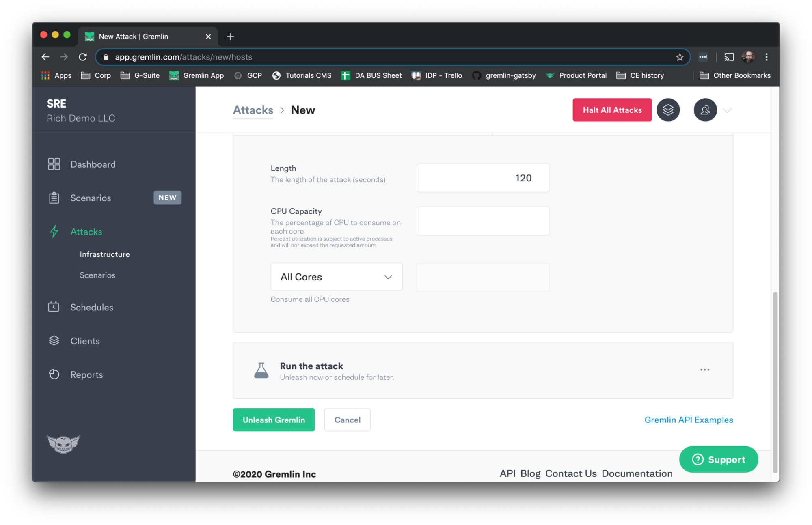The width and height of the screenshot is (812, 525).
Task: Open Schedules in the sidebar
Action: (x=92, y=307)
